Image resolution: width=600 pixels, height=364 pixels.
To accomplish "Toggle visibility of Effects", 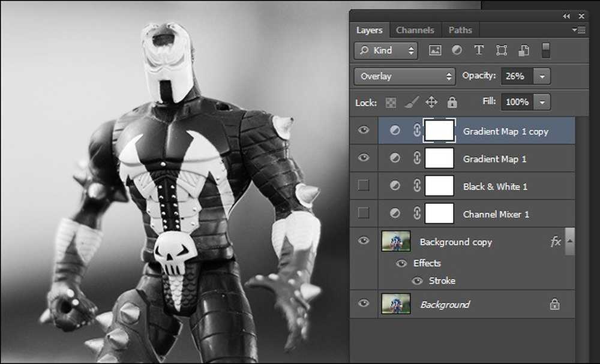I will coord(401,263).
